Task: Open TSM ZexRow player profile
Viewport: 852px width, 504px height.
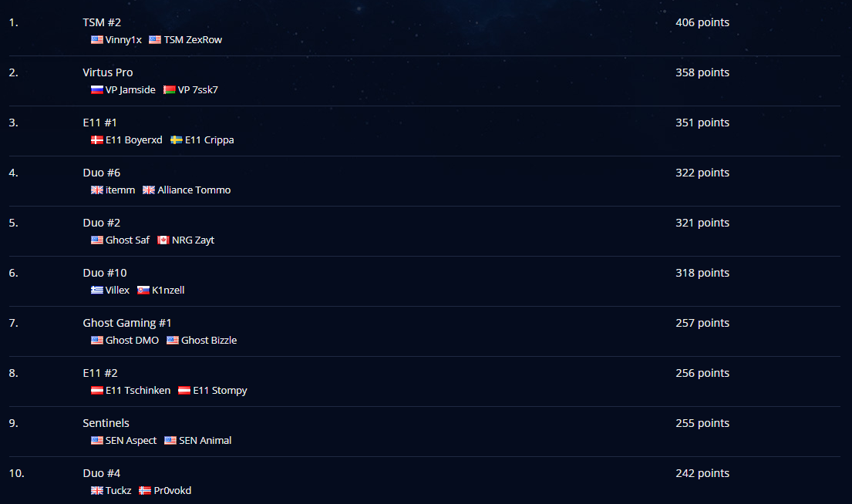Action: click(x=193, y=39)
